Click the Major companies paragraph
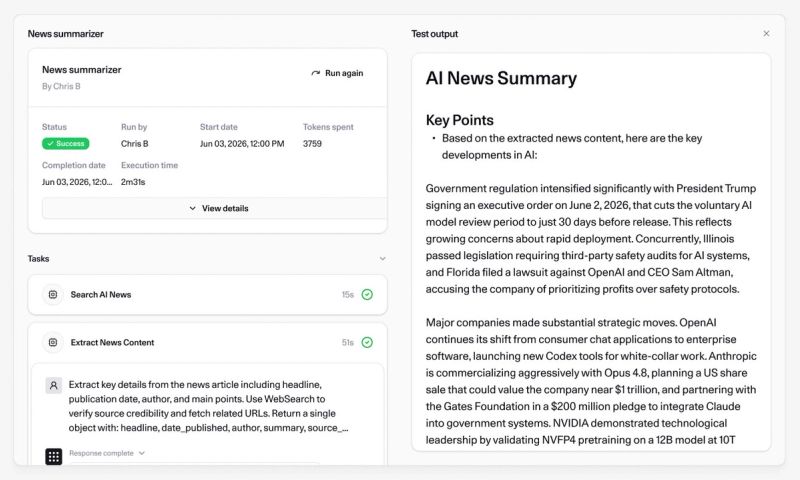This screenshot has height=480, width=800. tap(591, 381)
